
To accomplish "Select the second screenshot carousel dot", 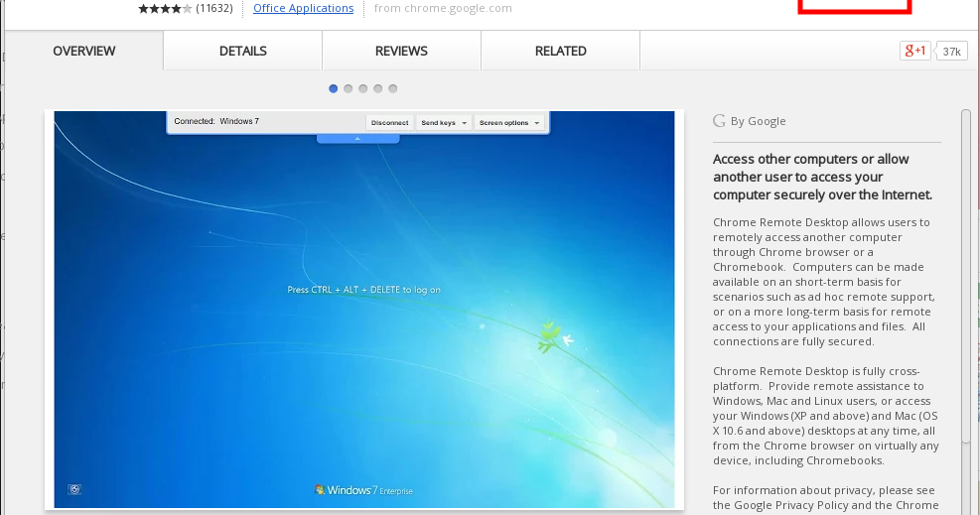I will (349, 88).
